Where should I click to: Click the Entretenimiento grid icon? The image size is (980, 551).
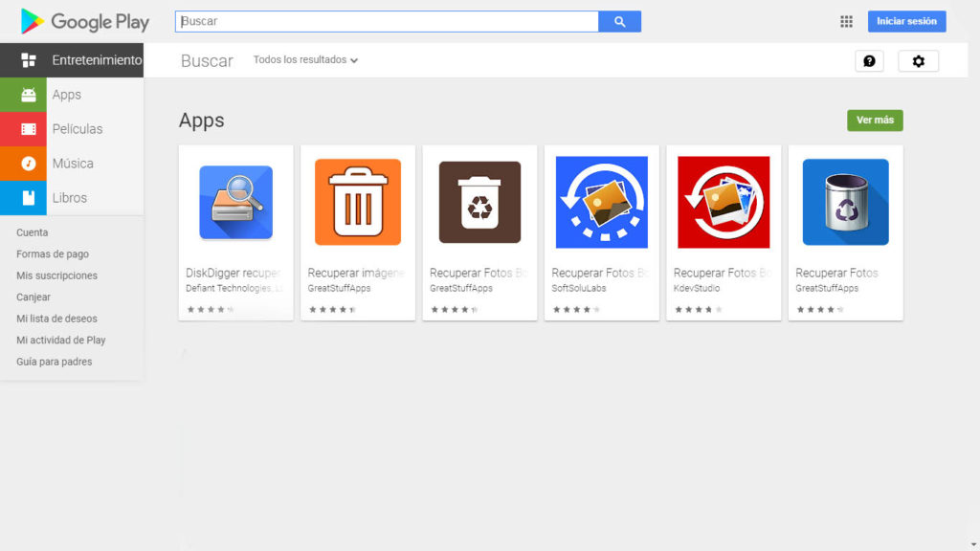(28, 60)
